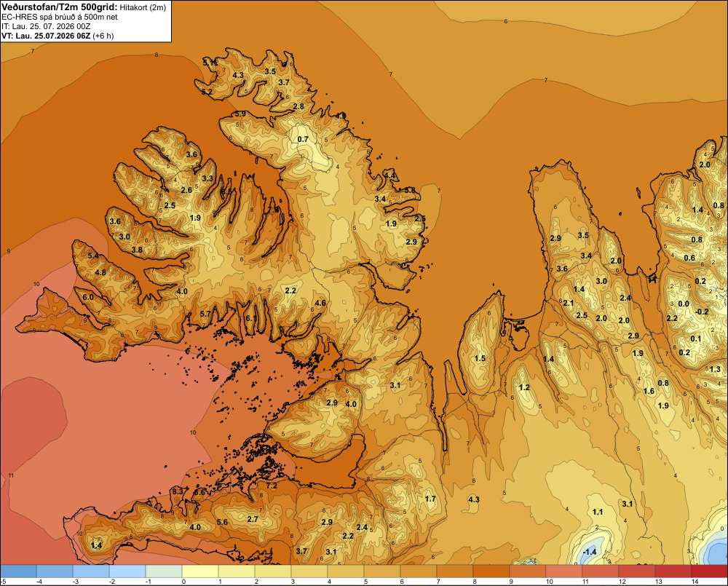Click the 4.8 temperature value
The image size is (728, 586).
tap(100, 272)
